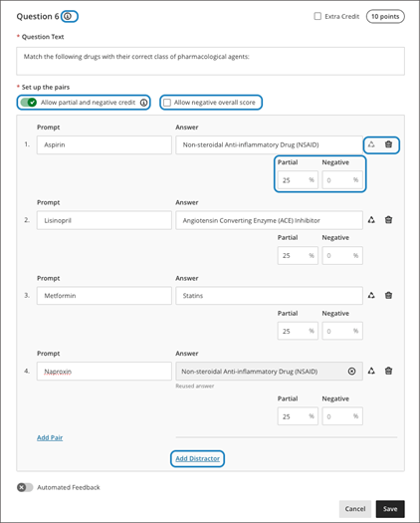This screenshot has width=420, height=523.
Task: Delete the Lisinopril pair with trash icon
Action: (x=388, y=220)
